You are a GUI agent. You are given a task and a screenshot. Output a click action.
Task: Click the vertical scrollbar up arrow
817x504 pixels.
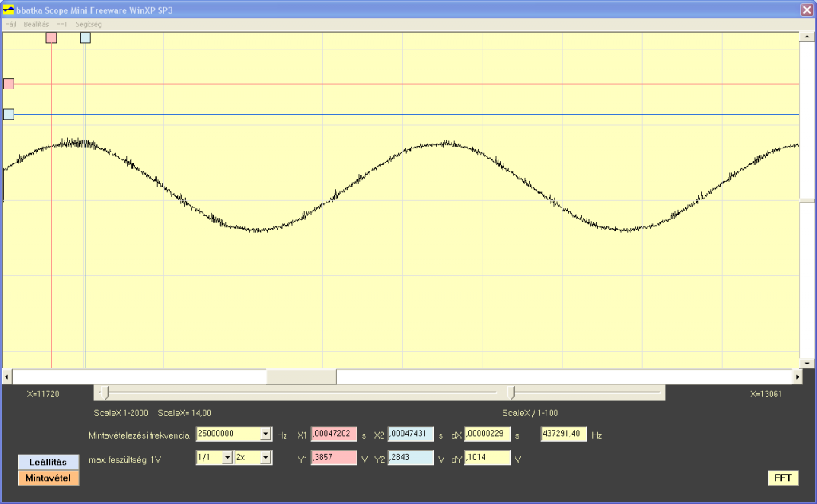pos(807,37)
